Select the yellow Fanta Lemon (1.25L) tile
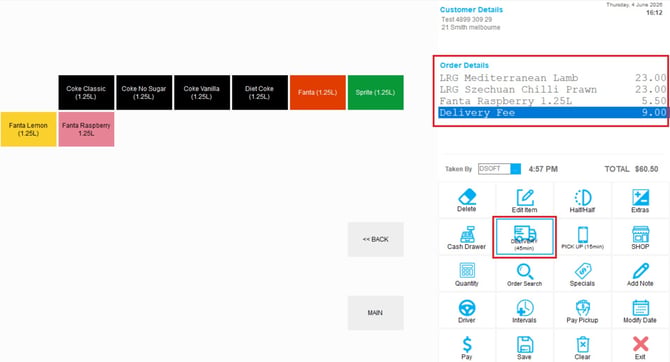 point(28,129)
